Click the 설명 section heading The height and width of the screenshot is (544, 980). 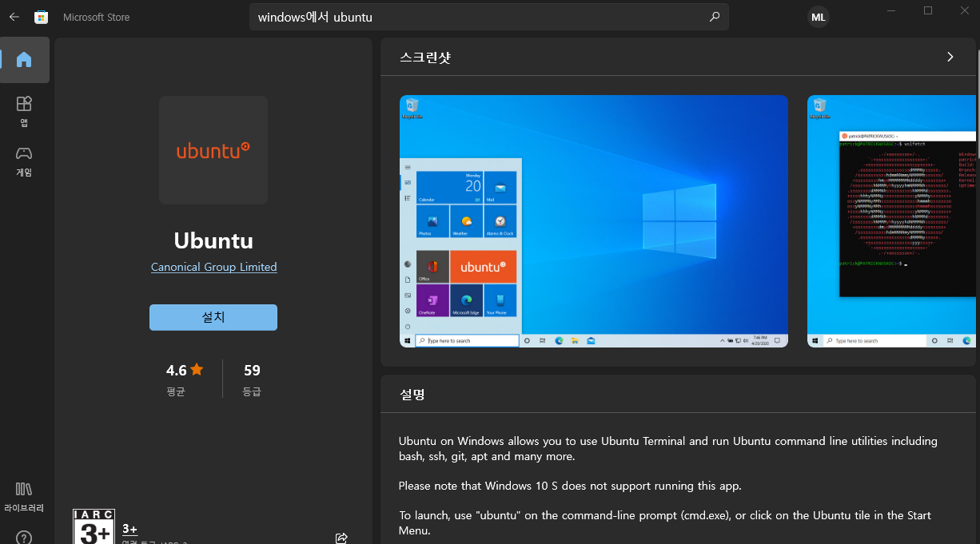[x=412, y=394]
